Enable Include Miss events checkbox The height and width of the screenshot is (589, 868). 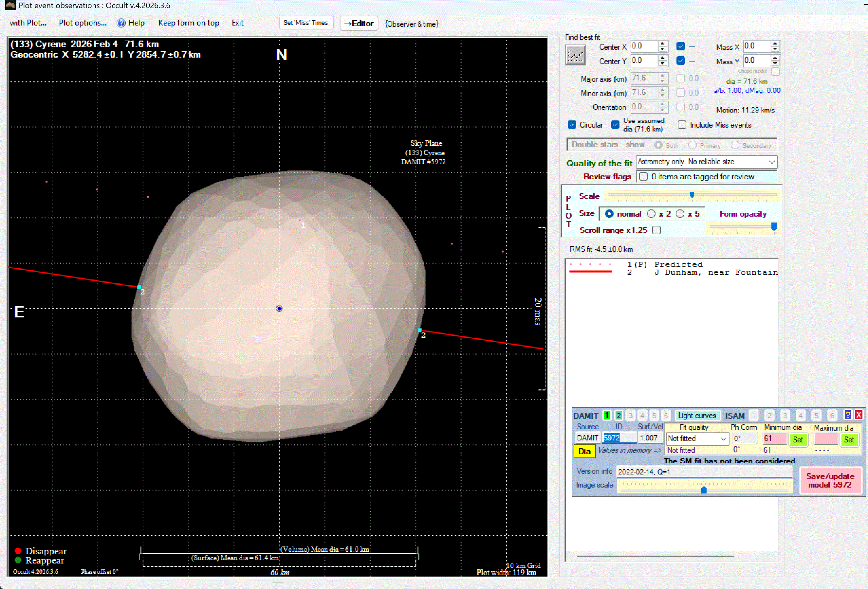pyautogui.click(x=682, y=125)
